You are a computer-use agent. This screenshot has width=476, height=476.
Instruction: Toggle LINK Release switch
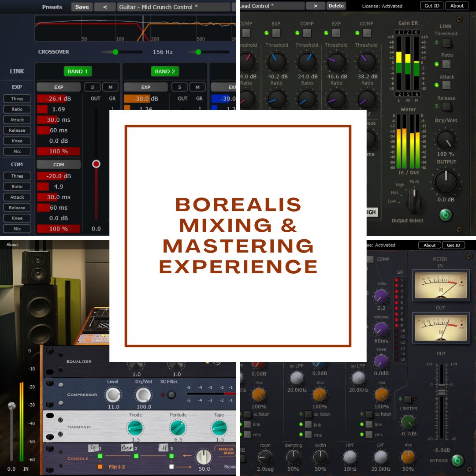tap(446, 107)
